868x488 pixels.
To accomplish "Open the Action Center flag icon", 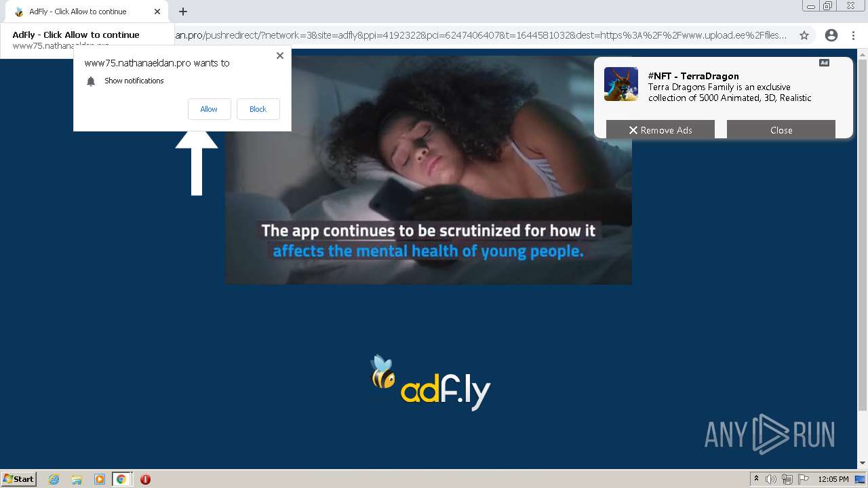I will pyautogui.click(x=804, y=479).
